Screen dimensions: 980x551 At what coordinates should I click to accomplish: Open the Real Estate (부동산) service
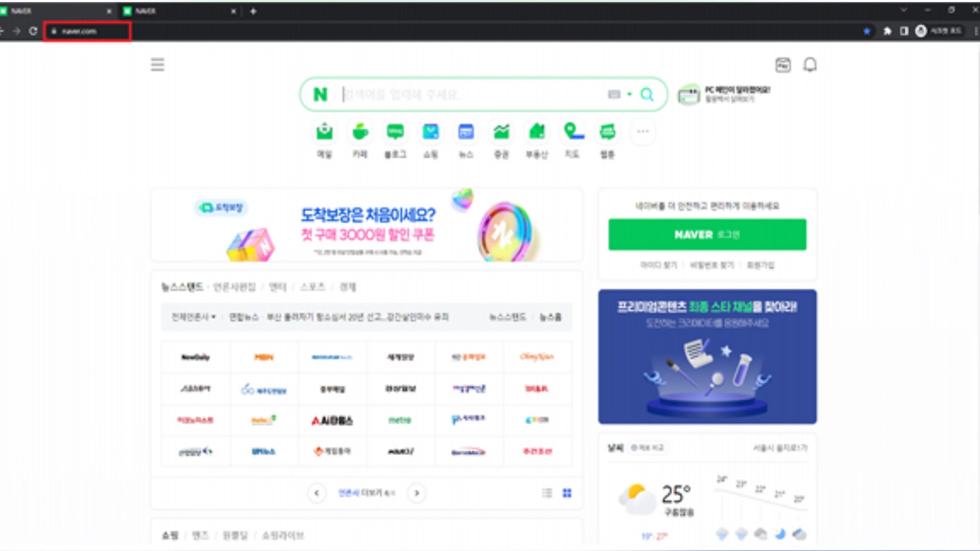pyautogui.click(x=537, y=132)
